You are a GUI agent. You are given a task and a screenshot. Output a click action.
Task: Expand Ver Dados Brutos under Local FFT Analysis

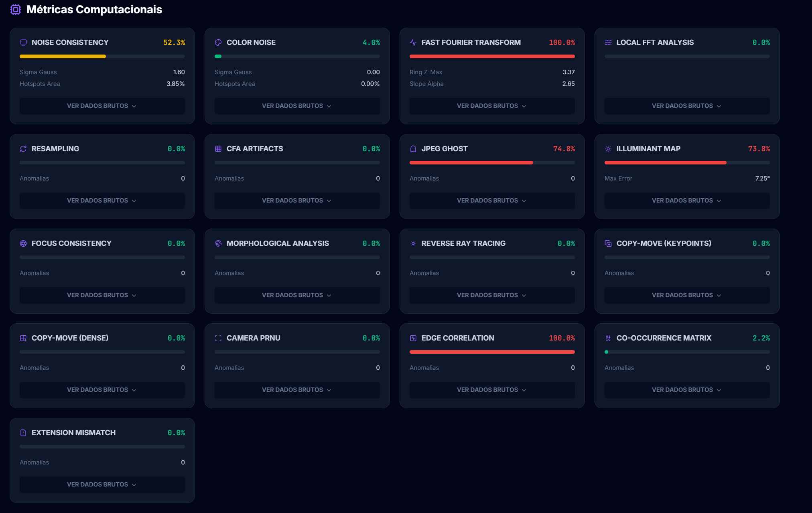coord(686,106)
